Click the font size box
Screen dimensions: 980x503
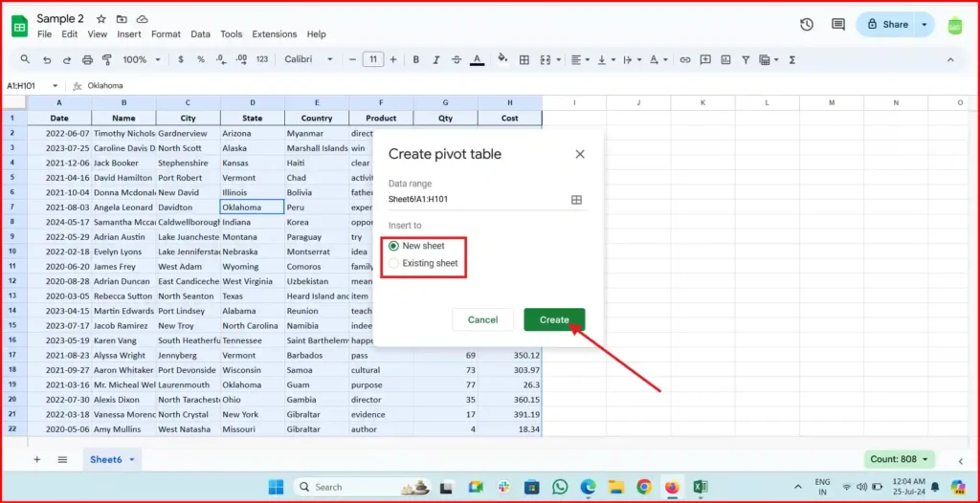pos(373,60)
